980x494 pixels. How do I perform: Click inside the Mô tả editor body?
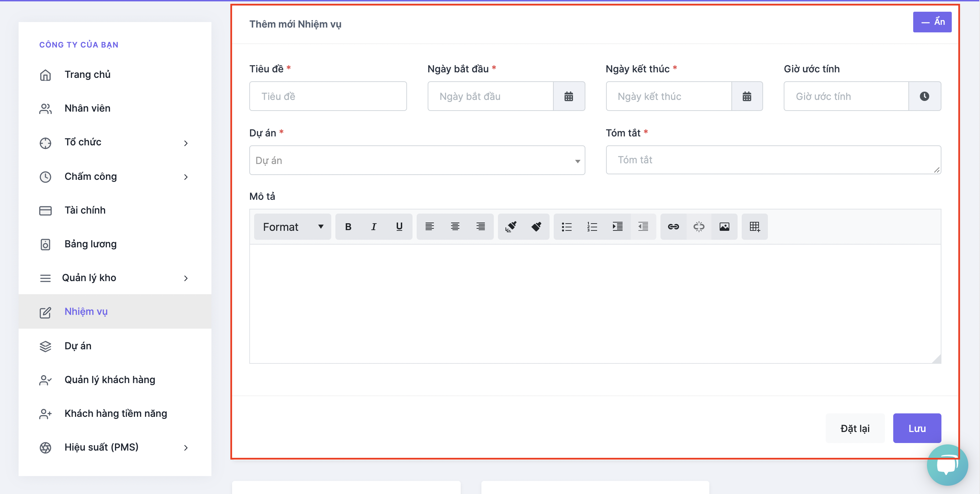pos(595,304)
